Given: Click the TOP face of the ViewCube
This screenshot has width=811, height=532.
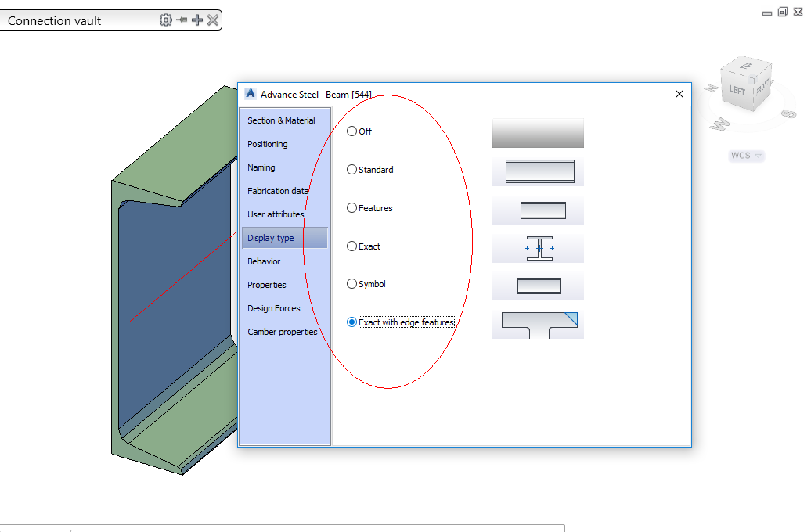Looking at the screenshot, I should point(745,66).
